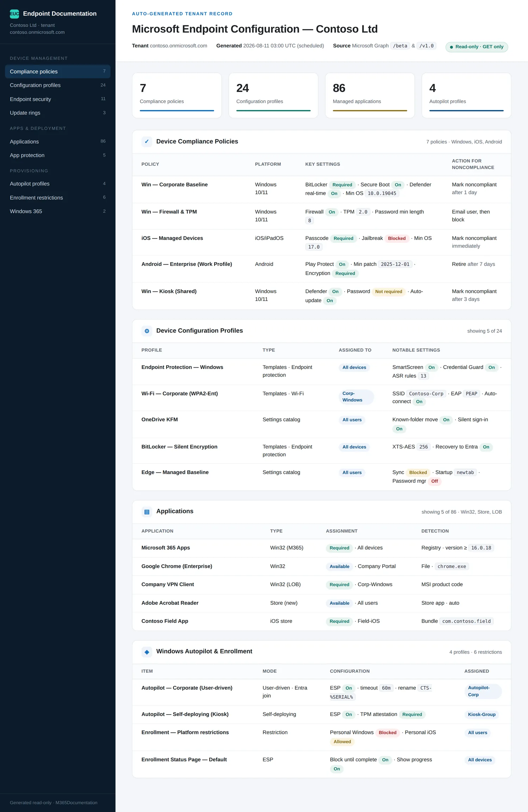The width and height of the screenshot is (528, 812).
Task: Open Wi-Fi — Corporate (WPA2-Ent) profile
Action: point(180,393)
